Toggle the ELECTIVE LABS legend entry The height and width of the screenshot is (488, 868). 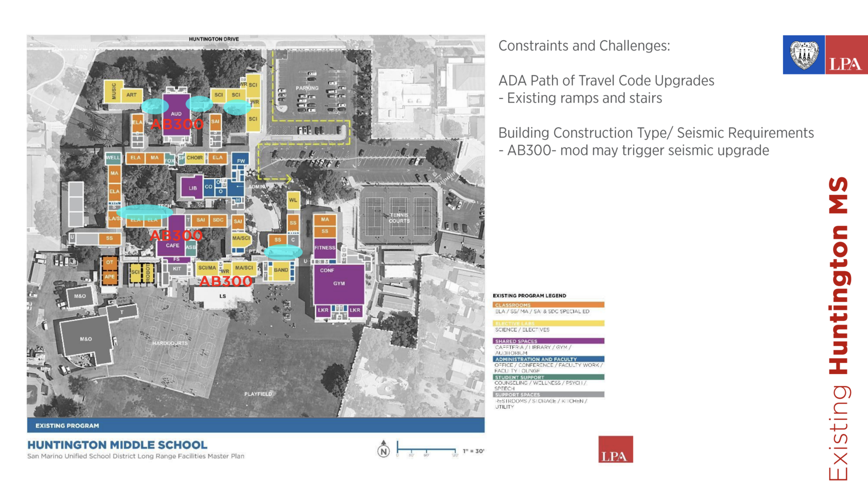(548, 323)
